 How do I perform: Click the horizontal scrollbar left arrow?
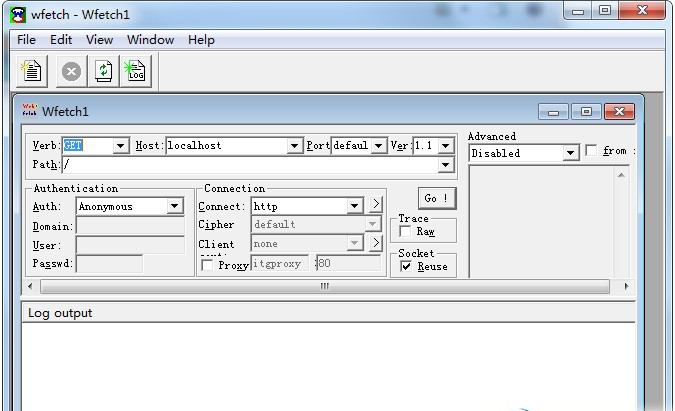click(x=30, y=286)
